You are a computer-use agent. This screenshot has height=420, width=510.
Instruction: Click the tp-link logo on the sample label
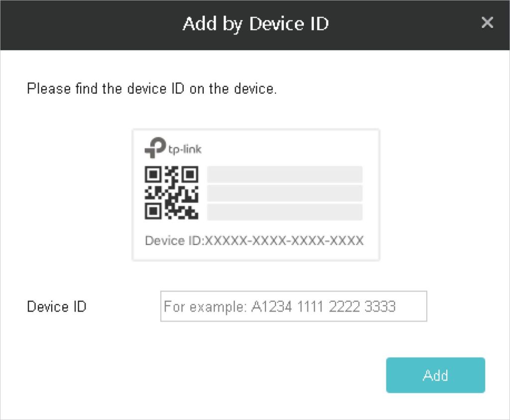coord(172,148)
